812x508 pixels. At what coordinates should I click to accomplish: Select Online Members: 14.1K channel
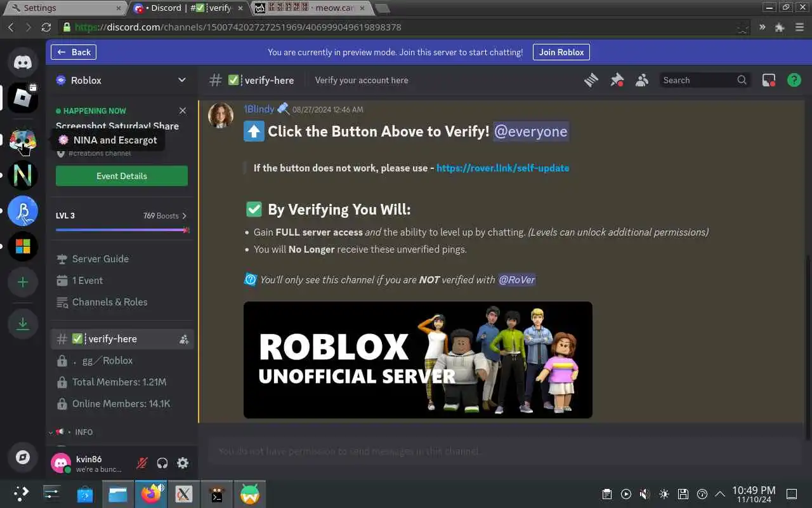(122, 404)
